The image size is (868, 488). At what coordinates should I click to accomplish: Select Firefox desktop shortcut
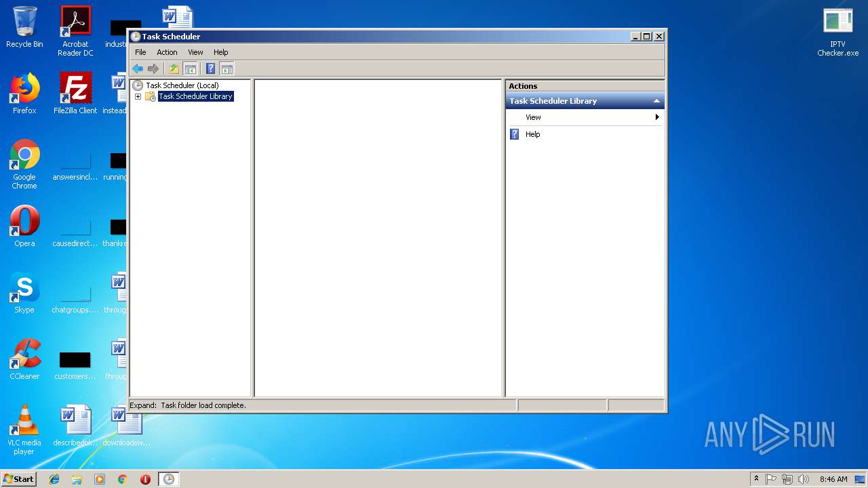point(24,94)
